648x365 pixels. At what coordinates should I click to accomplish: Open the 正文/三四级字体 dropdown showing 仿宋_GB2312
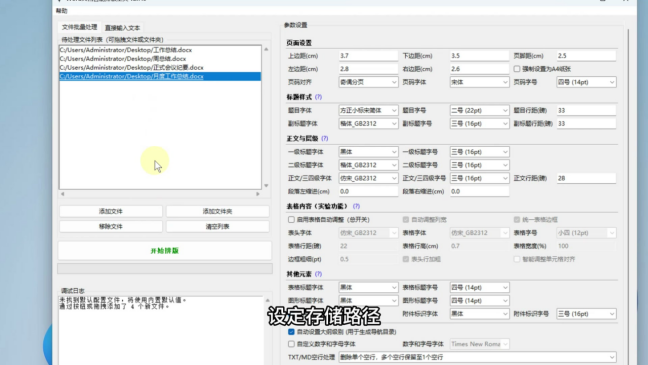(x=368, y=178)
